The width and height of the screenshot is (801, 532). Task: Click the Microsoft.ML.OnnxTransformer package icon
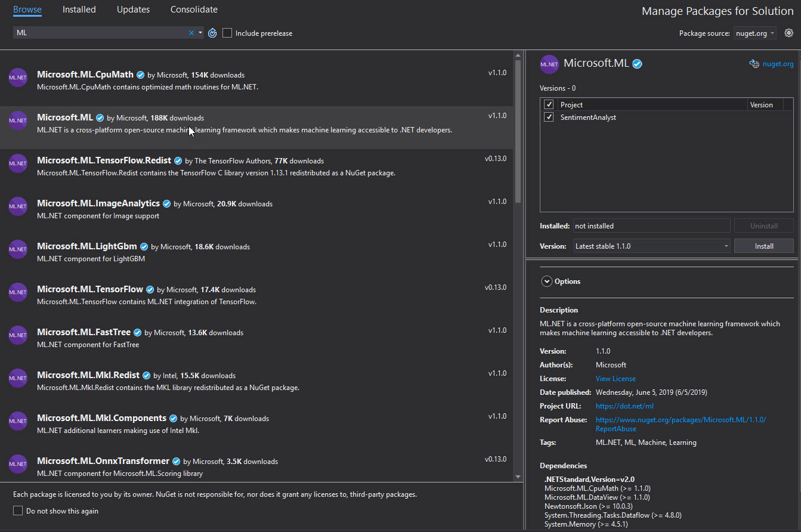pos(18,464)
